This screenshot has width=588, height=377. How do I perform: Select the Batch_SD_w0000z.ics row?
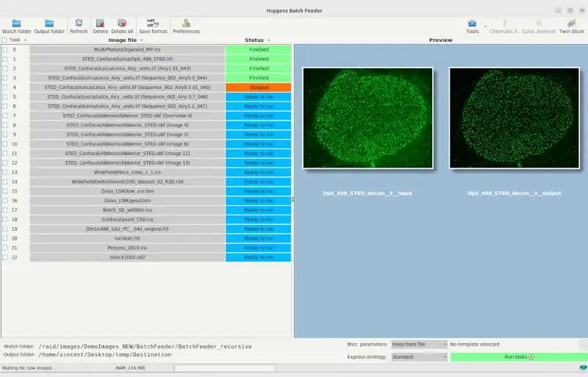click(x=127, y=210)
